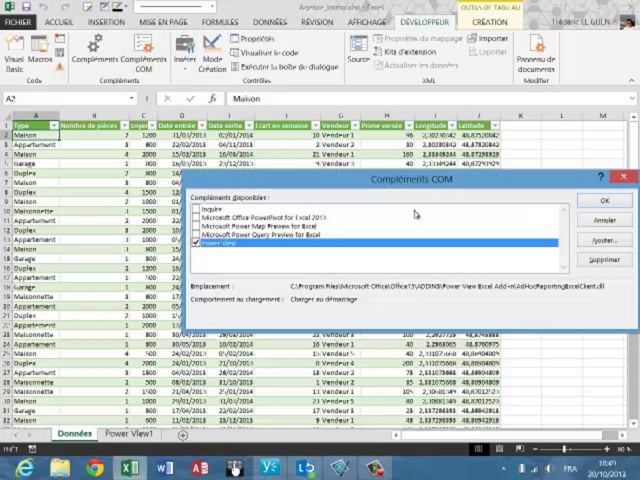Open the Date entrée filter dropdown
The width and height of the screenshot is (640, 480).
[202, 125]
